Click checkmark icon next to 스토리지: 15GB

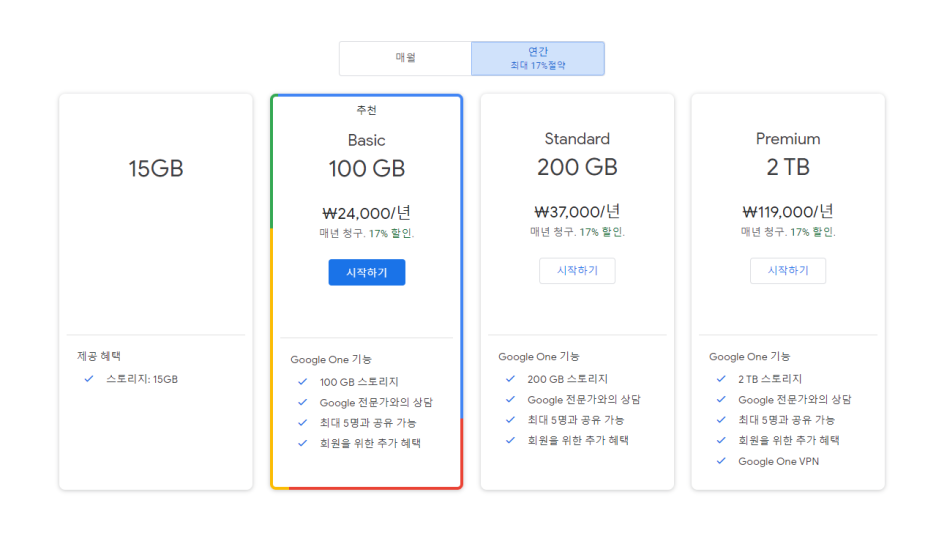point(89,378)
